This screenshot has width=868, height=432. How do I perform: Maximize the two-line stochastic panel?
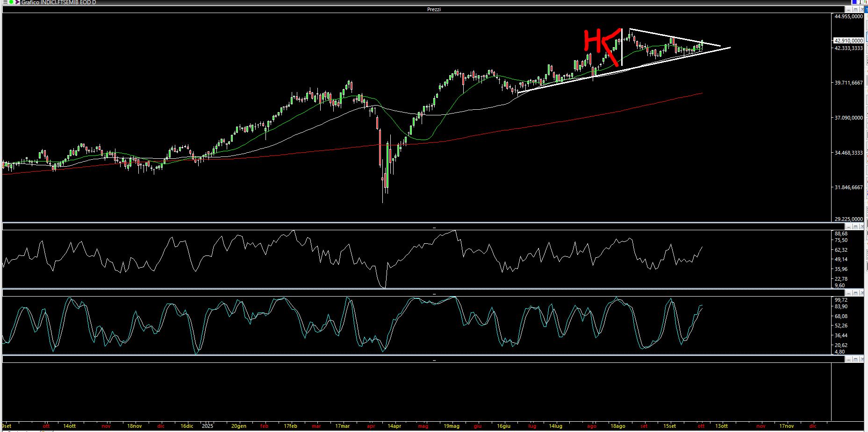855,293
